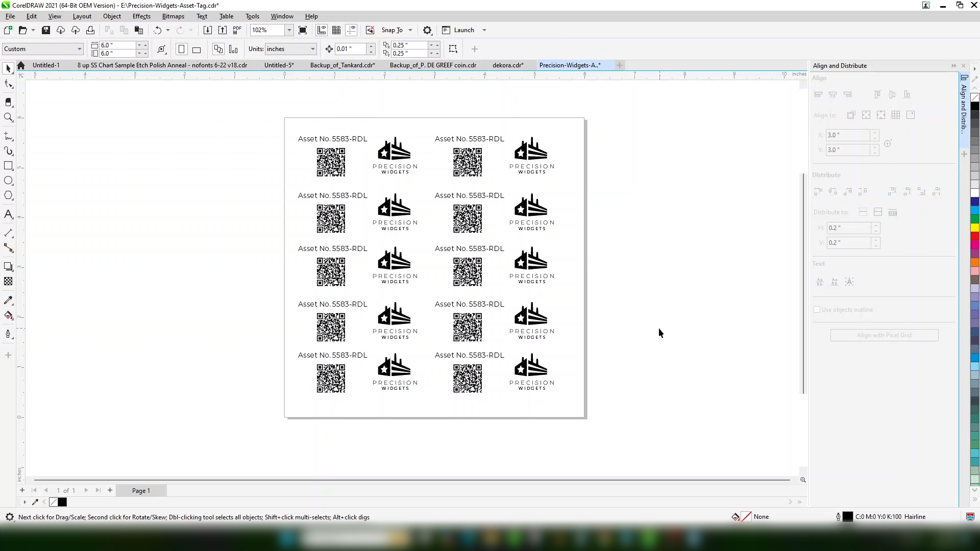Click the Launch button
The image size is (980, 551).
(x=463, y=30)
